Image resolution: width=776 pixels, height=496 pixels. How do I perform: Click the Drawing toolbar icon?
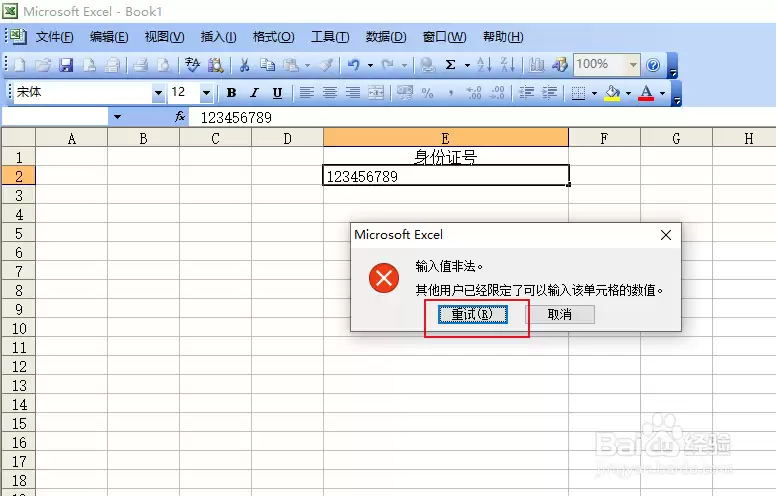tap(560, 65)
